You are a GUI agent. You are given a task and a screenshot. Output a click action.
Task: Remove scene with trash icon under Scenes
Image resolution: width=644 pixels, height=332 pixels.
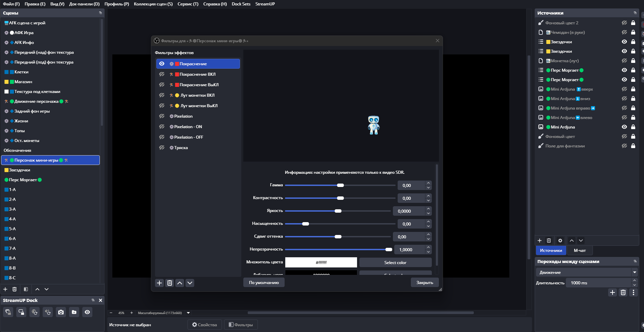tap(15, 289)
